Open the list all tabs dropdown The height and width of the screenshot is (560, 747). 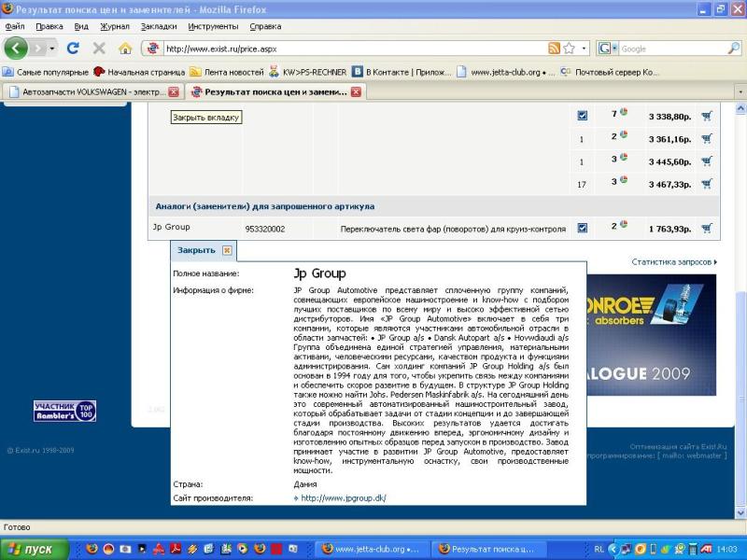pyautogui.click(x=740, y=91)
